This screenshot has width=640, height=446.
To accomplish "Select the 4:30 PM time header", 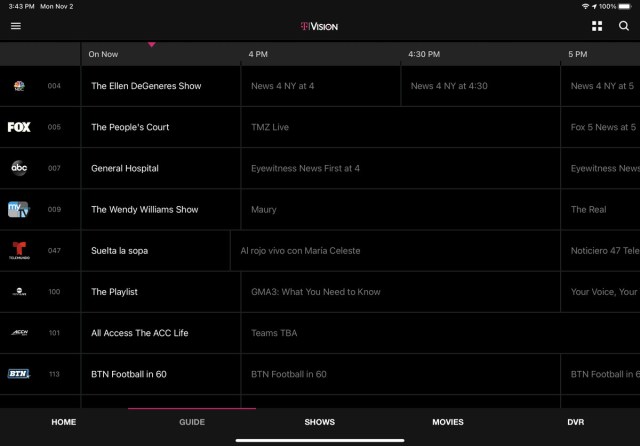I will [424, 54].
